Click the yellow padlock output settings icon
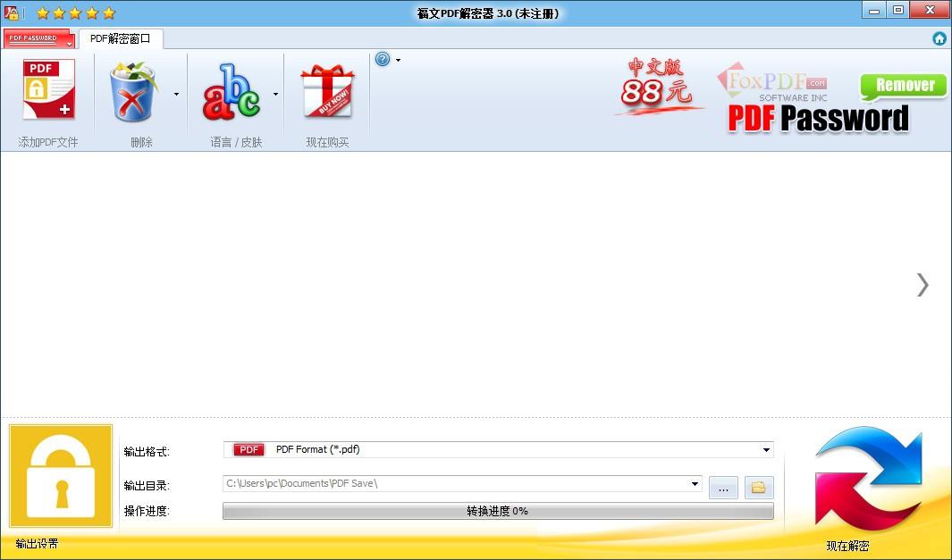The width and height of the screenshot is (952, 560). click(x=61, y=476)
